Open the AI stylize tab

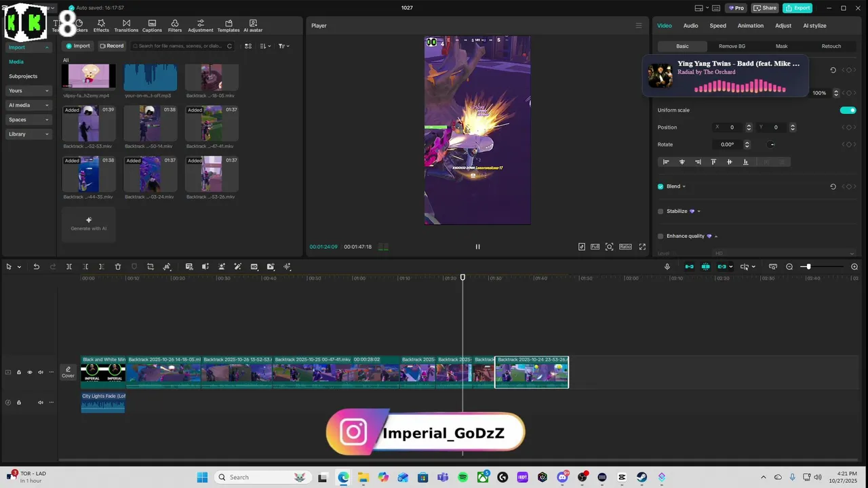coord(814,26)
